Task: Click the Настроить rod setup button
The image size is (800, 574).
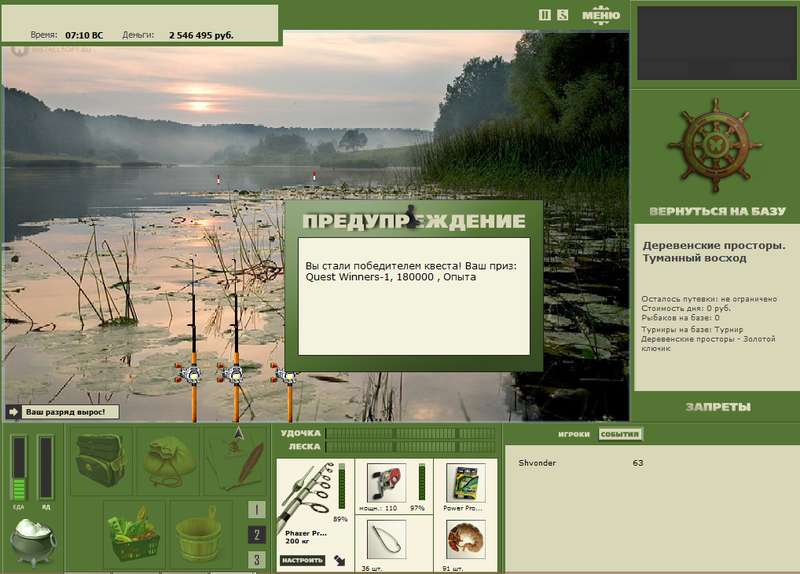Action: point(302,560)
